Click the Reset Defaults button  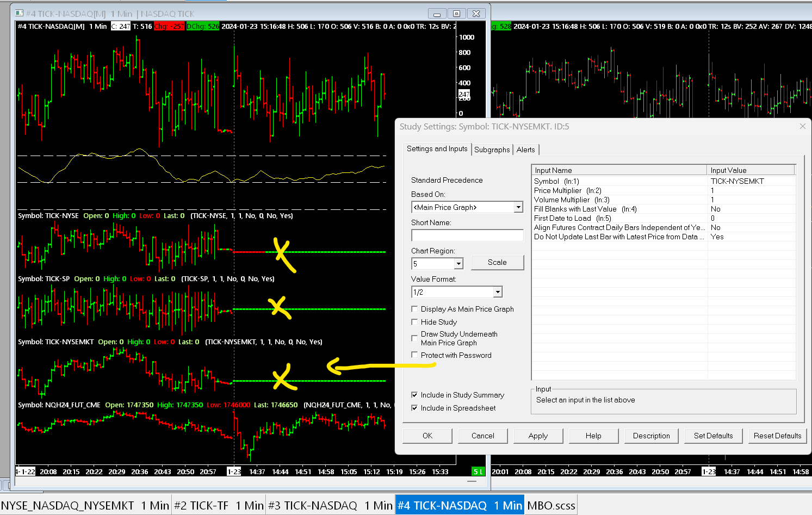click(x=777, y=436)
